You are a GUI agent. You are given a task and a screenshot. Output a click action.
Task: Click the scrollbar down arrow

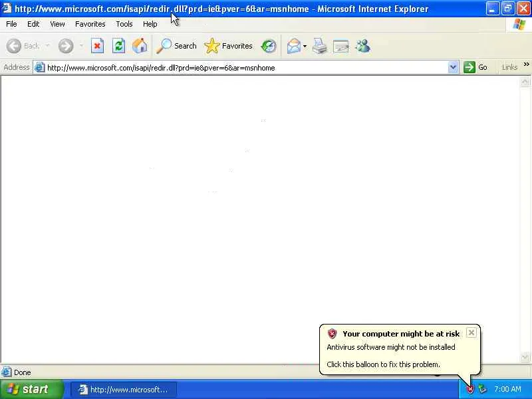[525, 357]
